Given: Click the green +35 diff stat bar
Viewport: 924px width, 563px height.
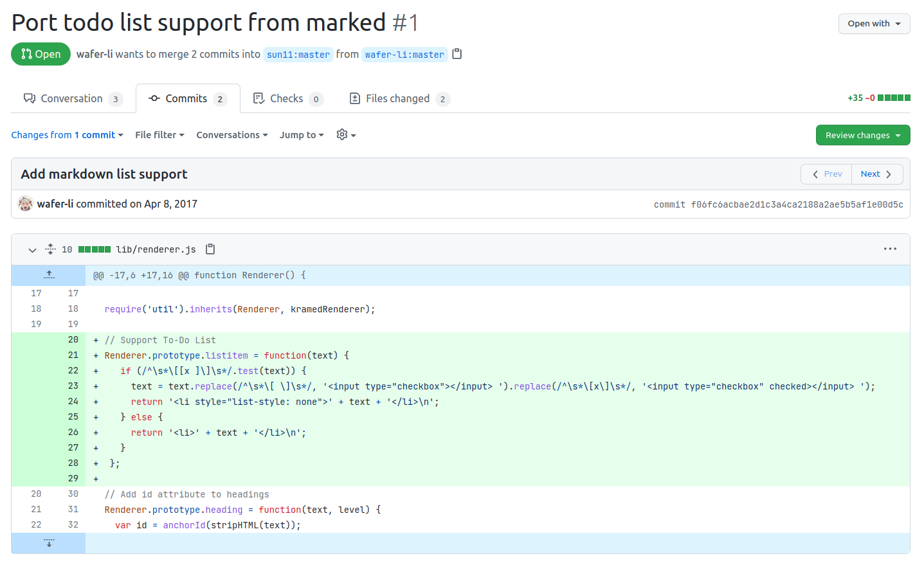Looking at the screenshot, I should (x=895, y=97).
